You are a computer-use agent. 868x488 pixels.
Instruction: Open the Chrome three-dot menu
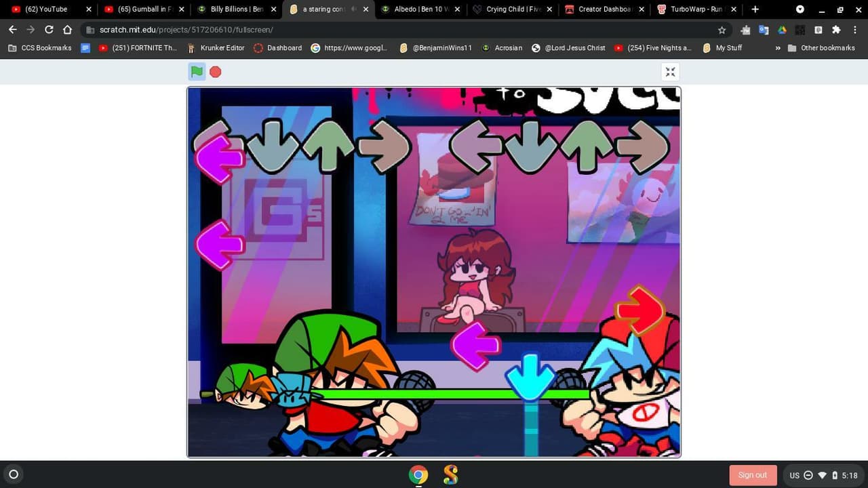click(x=855, y=30)
